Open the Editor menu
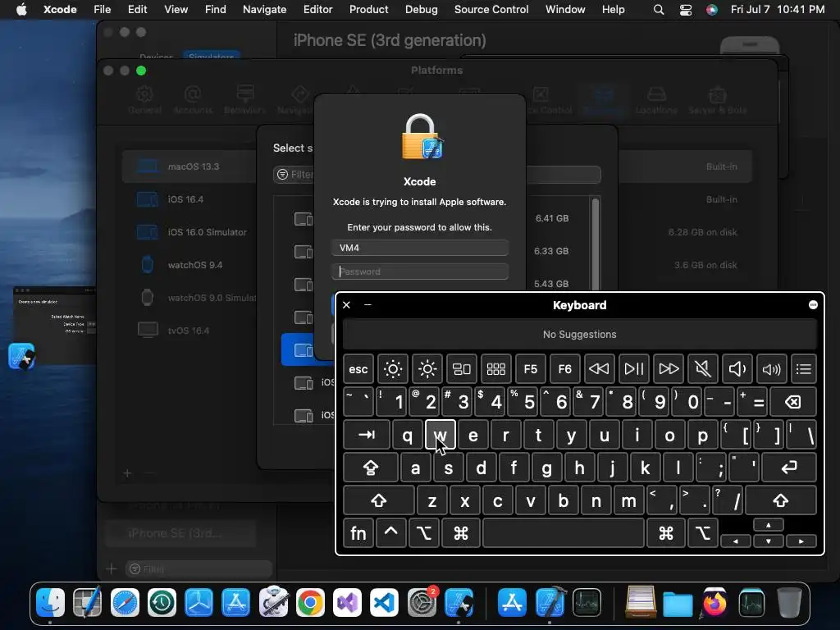 (x=317, y=9)
